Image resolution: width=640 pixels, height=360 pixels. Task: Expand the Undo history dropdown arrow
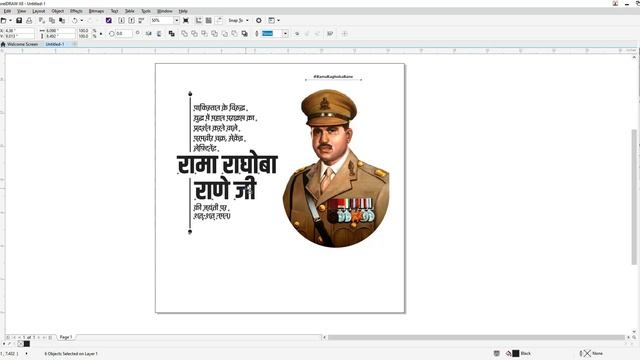(82, 20)
